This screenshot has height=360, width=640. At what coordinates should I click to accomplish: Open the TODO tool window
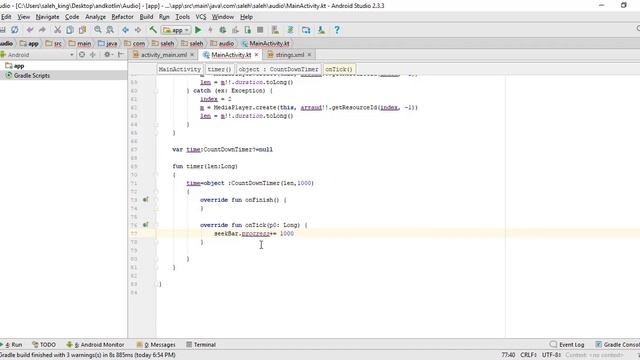click(44, 344)
